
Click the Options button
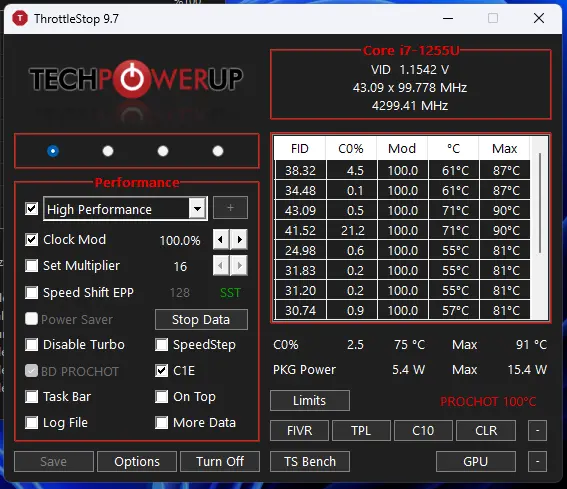click(137, 462)
